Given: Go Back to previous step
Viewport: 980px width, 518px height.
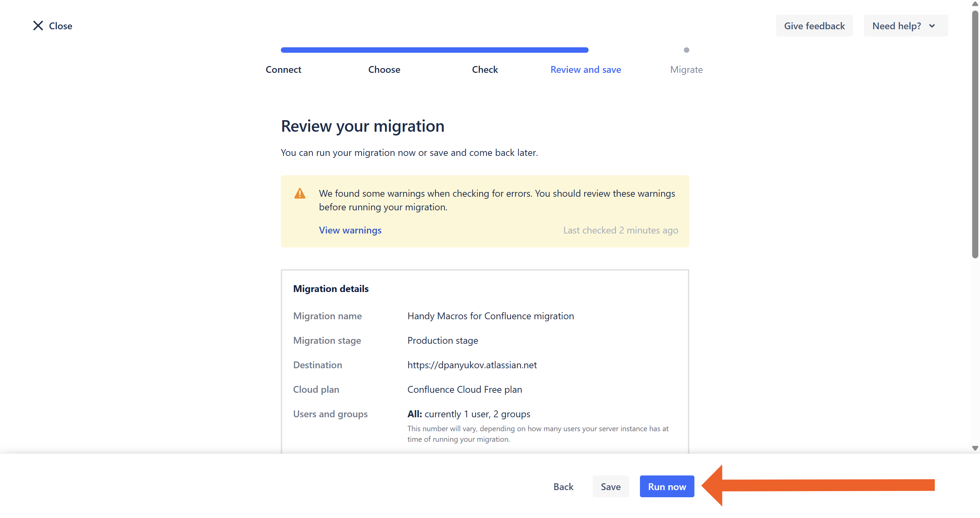Looking at the screenshot, I should [x=563, y=486].
